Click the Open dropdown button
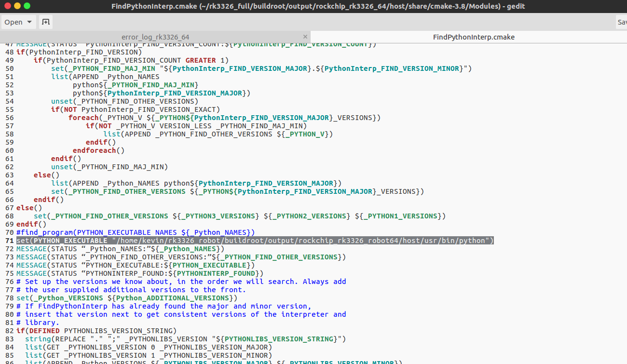The image size is (627, 364). tap(19, 22)
